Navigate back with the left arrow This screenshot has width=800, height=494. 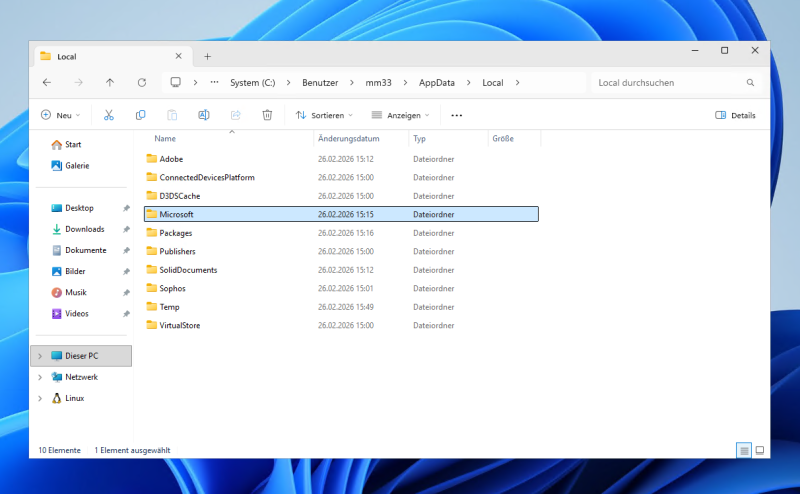[47, 82]
